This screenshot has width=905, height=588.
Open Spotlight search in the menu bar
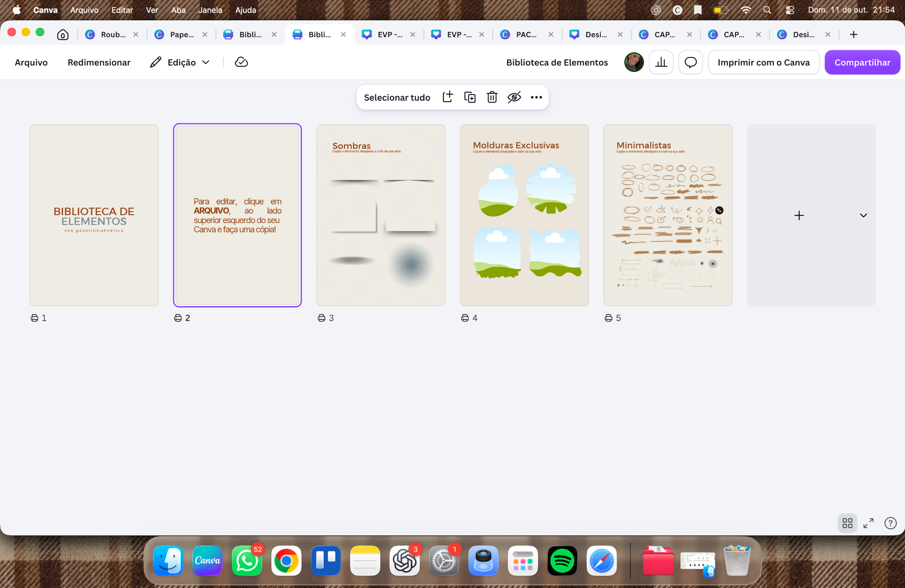pos(767,10)
